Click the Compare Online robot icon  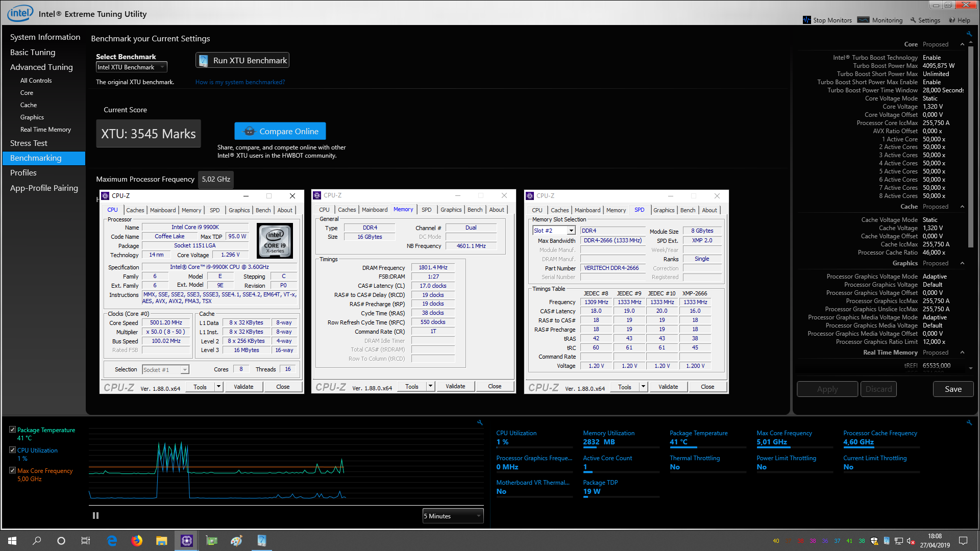coord(249,131)
